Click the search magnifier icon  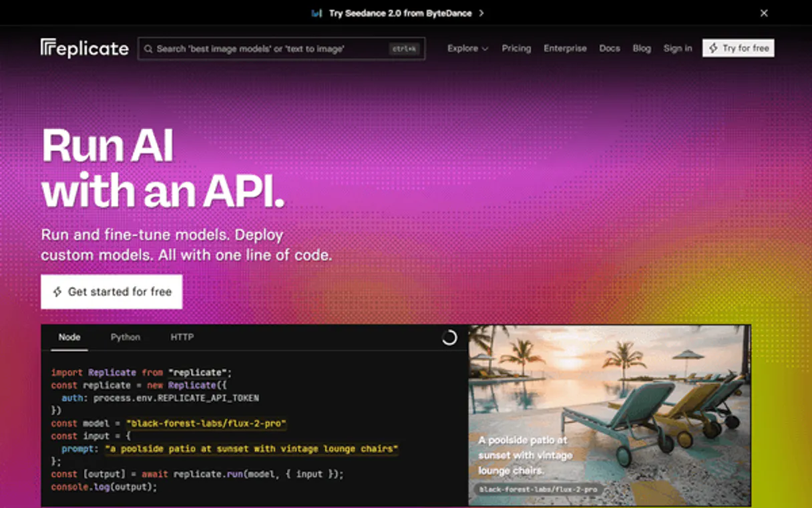point(148,49)
